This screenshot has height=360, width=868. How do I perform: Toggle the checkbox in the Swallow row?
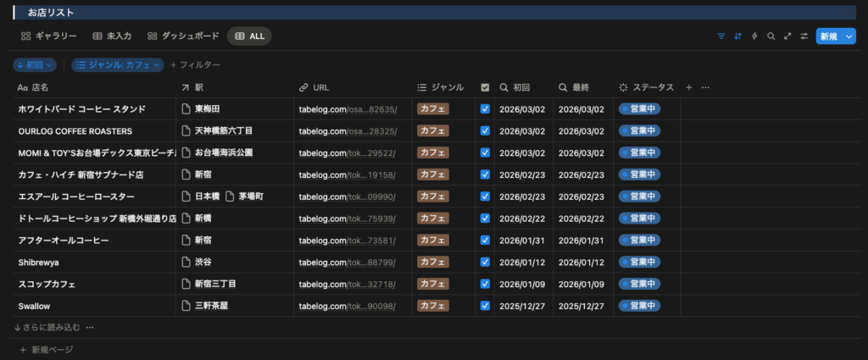pos(485,306)
